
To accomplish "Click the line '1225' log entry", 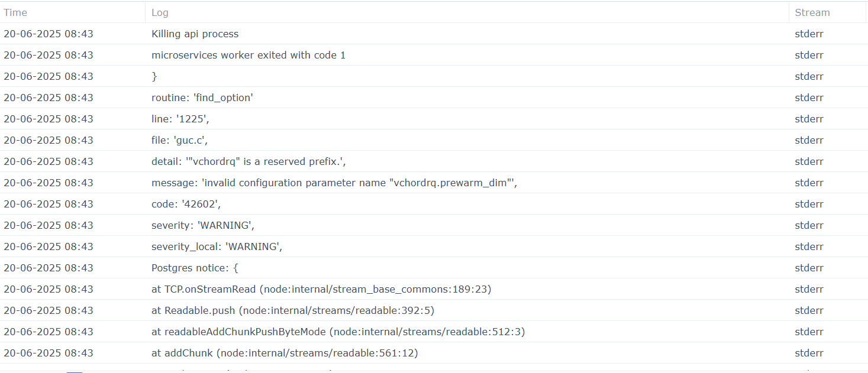I will pyautogui.click(x=180, y=119).
